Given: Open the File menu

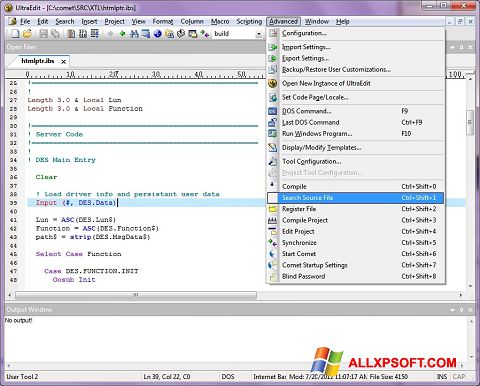Looking at the screenshot, I should 25,22.
